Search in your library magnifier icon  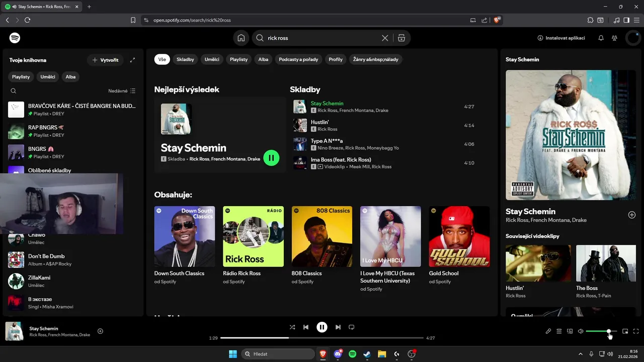[x=14, y=91]
